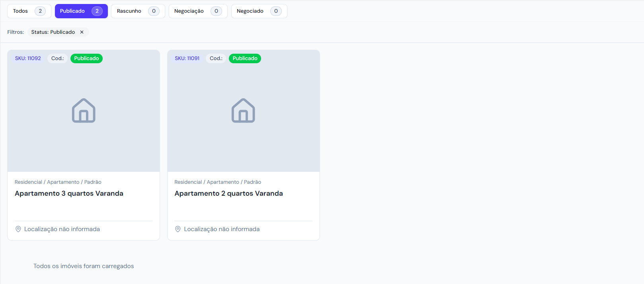
Task: Select the Publicado tab
Action: click(81, 11)
